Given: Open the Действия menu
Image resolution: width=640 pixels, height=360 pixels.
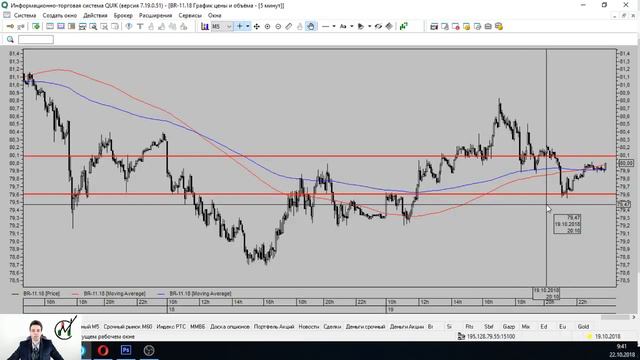Looking at the screenshot, I should coord(95,16).
